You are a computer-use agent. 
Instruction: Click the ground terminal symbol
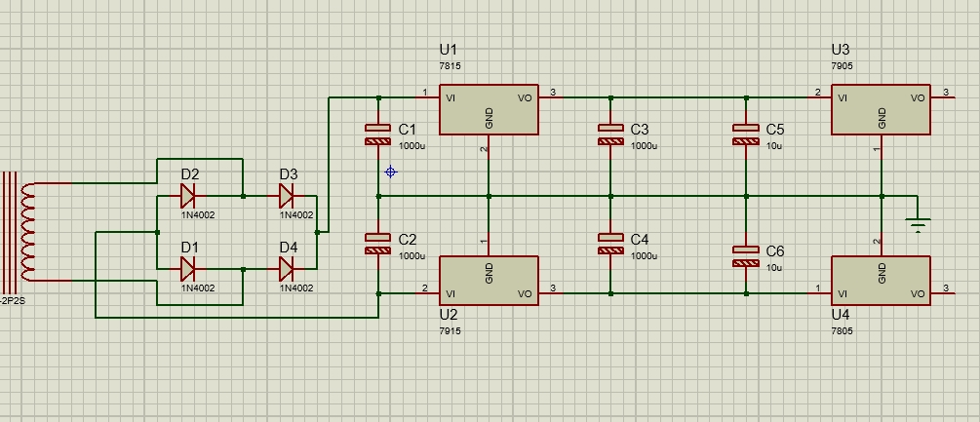[x=918, y=225]
